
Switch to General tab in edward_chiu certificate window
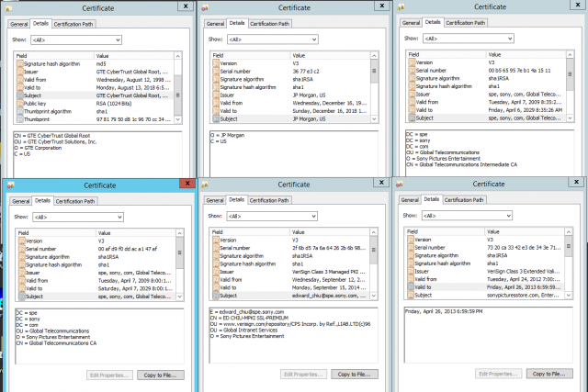[x=215, y=200]
